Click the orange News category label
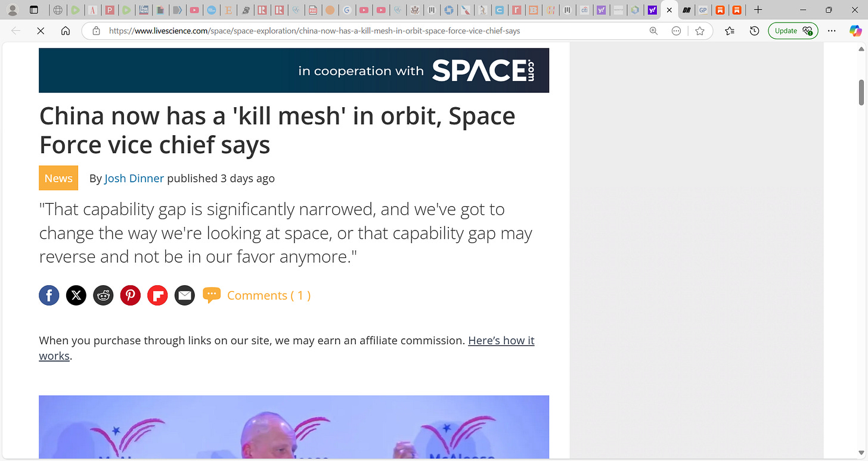 tap(58, 178)
